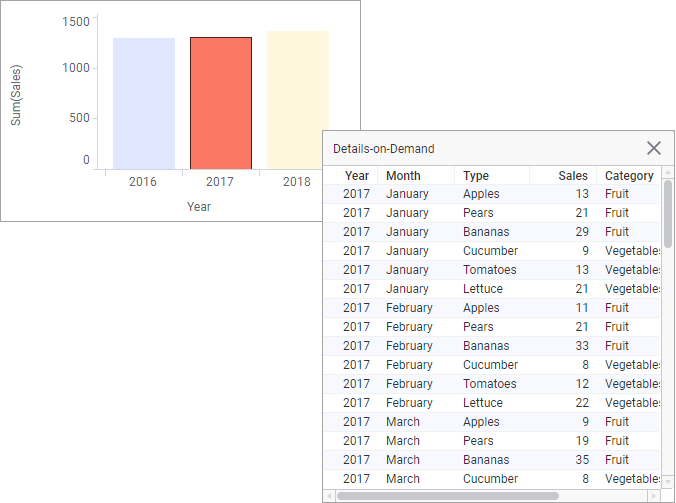This screenshot has width=676, height=503.
Task: Sort table by Month column header
Action: pos(403,175)
